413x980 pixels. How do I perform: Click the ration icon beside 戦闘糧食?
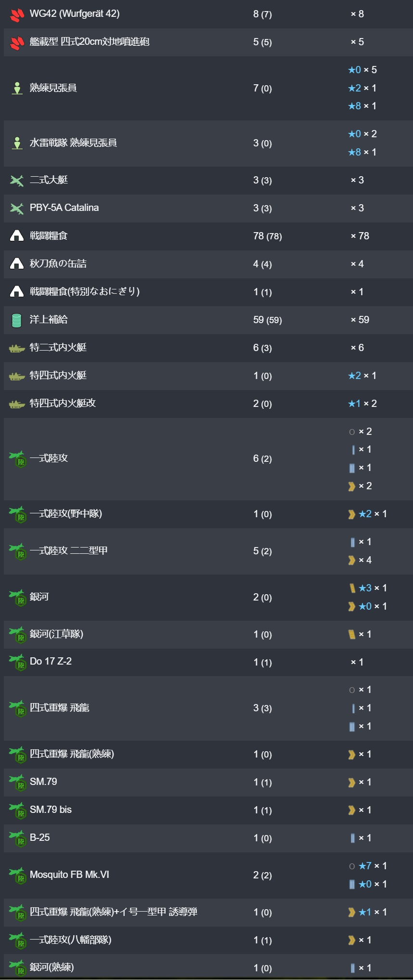pyautogui.click(x=17, y=236)
